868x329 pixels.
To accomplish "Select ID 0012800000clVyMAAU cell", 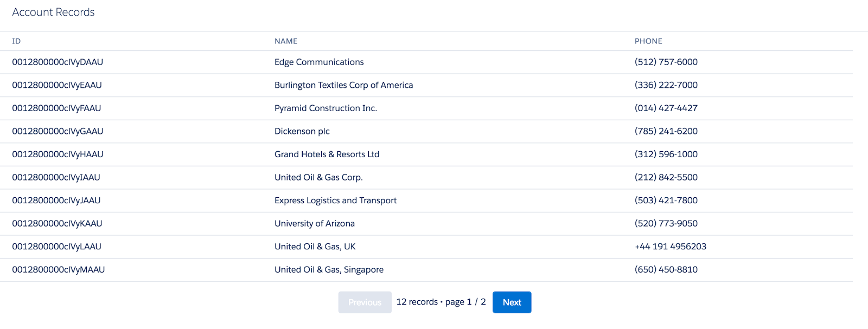I will [59, 269].
